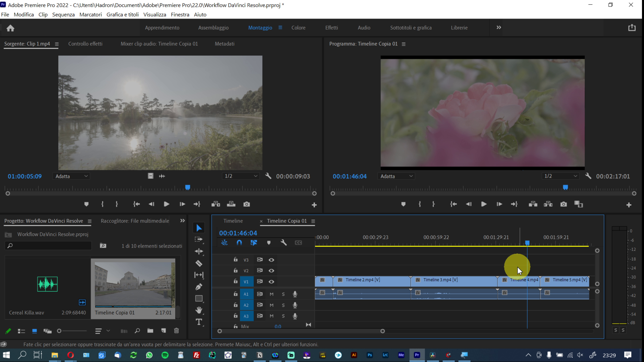Viewport: 644px width, 362px height.
Task: Select the Razor tool
Action: 199,263
